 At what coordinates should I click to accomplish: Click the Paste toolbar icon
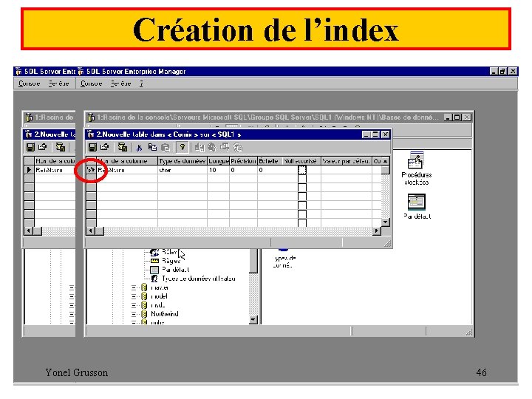(166, 147)
